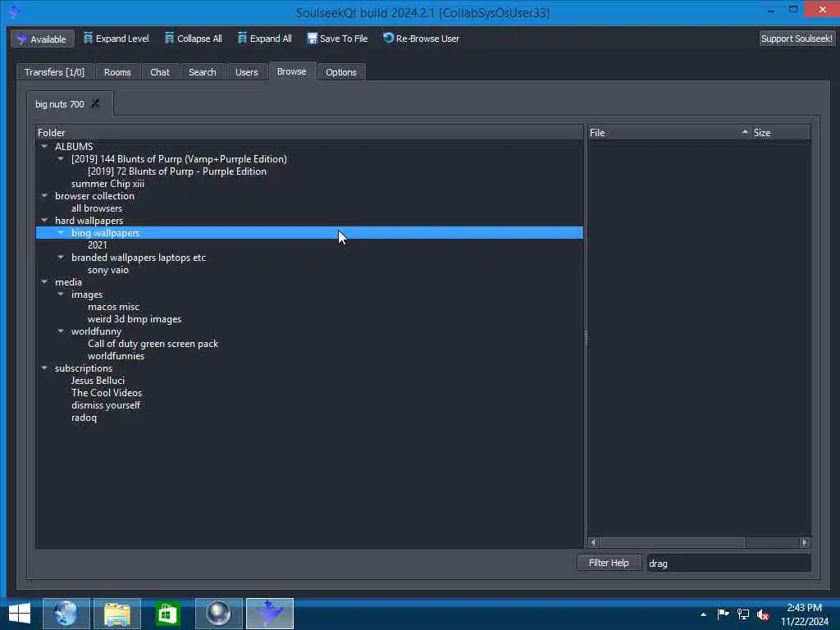Collapse the branded wallpapers laptops etc arrow
The image size is (840, 630).
[61, 257]
